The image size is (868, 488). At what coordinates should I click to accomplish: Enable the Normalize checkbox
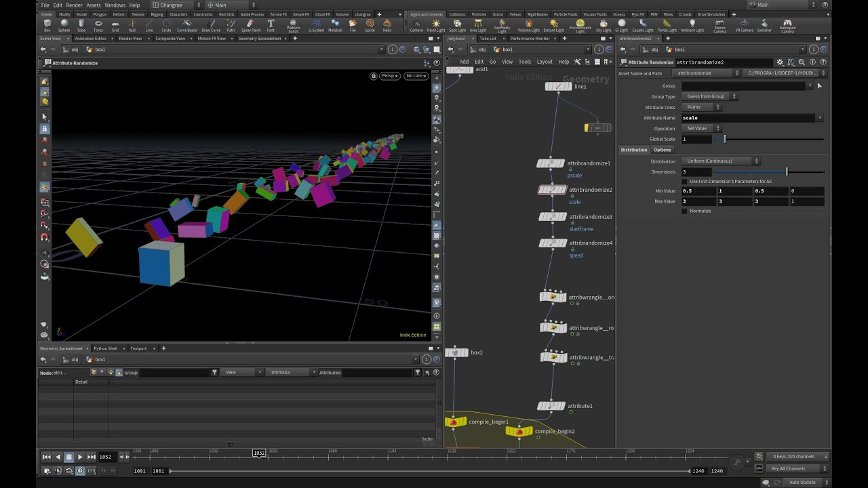pyautogui.click(x=684, y=211)
